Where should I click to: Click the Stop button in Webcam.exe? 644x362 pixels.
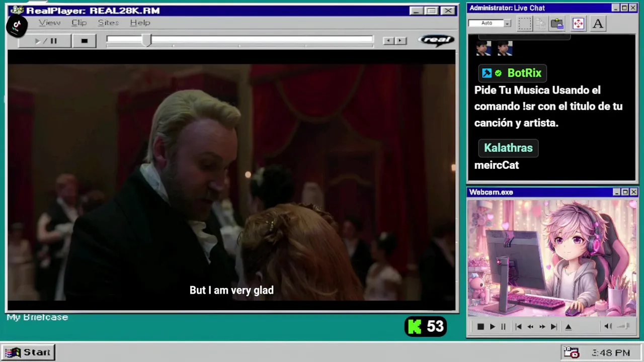coord(480,327)
